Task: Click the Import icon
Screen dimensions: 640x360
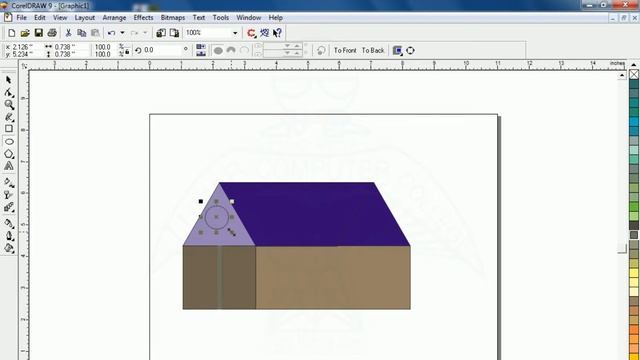Action: tap(161, 33)
